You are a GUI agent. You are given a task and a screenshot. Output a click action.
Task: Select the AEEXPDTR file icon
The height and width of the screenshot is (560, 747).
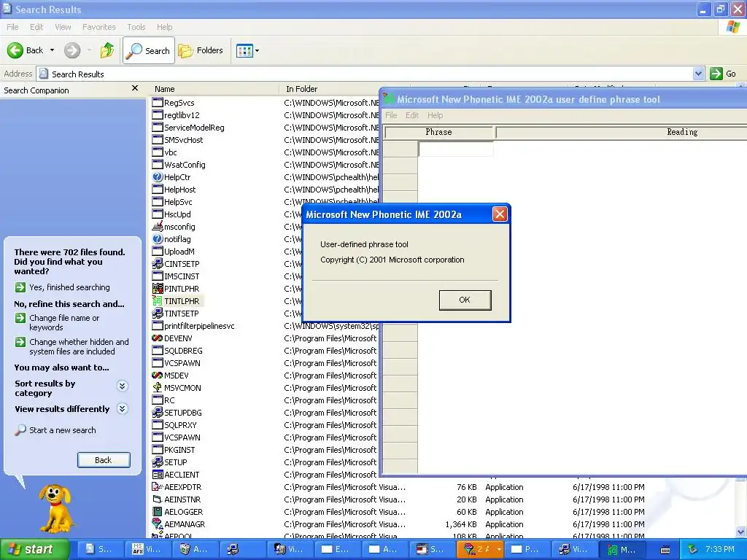[x=158, y=486]
